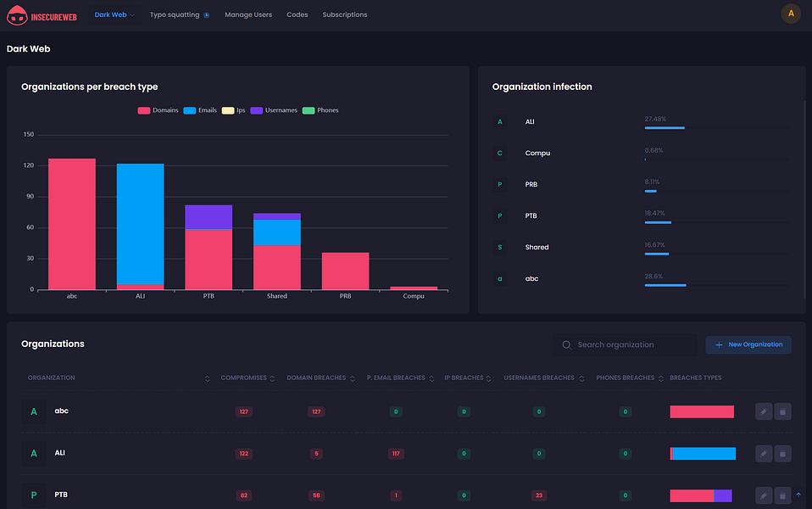Viewport: 812px width, 509px height.
Task: Delete the abc organization
Action: pyautogui.click(x=782, y=411)
